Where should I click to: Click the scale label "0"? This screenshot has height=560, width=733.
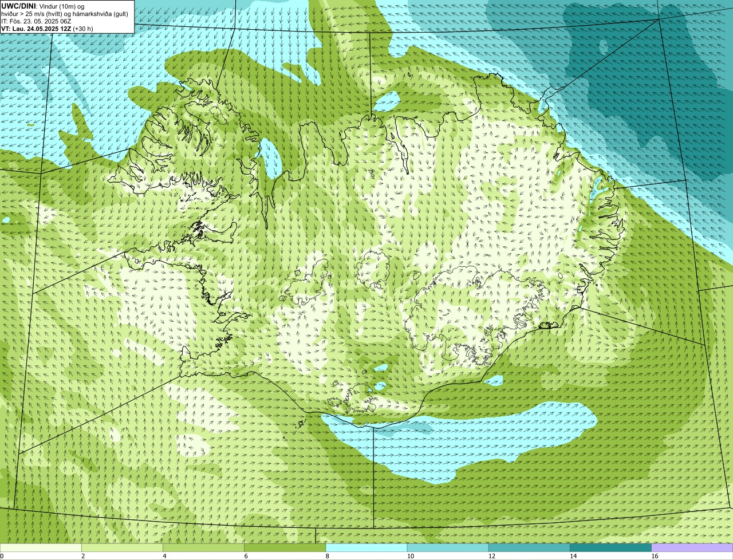(2, 556)
